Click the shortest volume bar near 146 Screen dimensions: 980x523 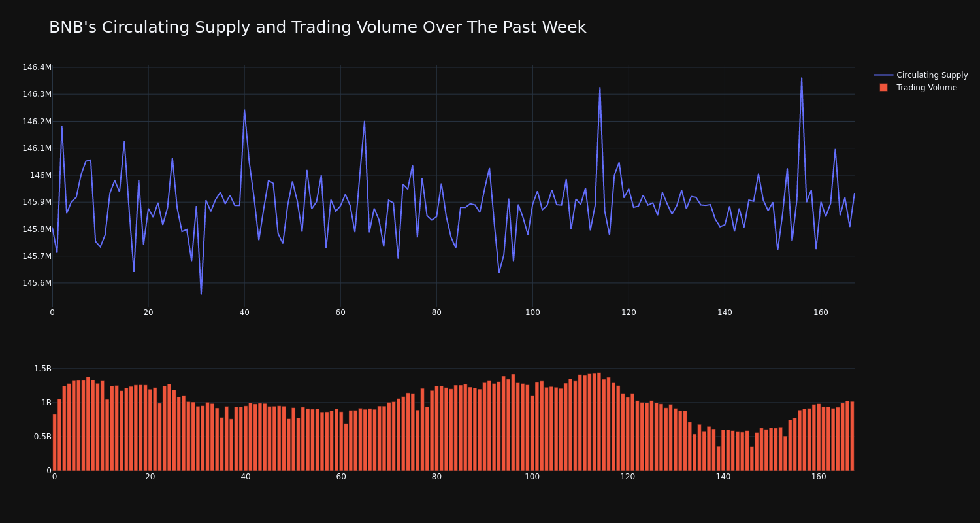752,458
